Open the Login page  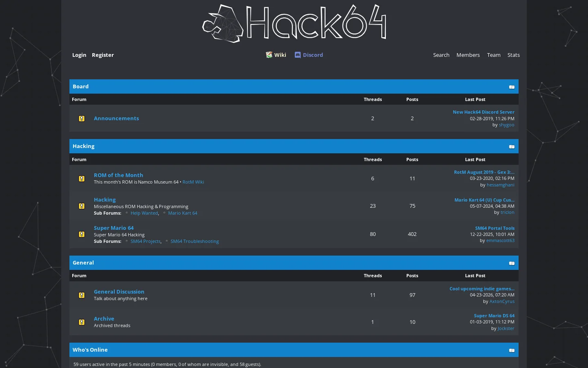point(79,55)
